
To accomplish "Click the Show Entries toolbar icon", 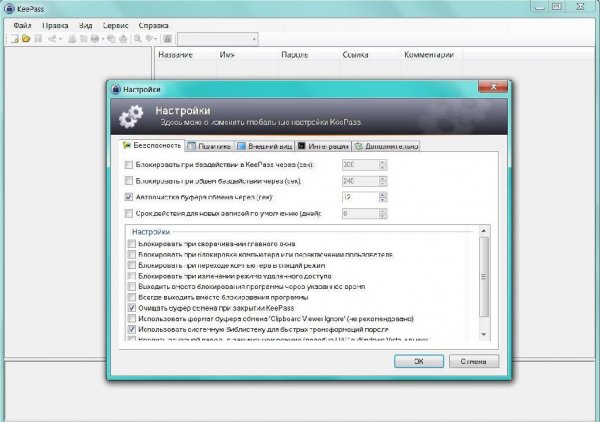I will pyautogui.click(x=150, y=39).
